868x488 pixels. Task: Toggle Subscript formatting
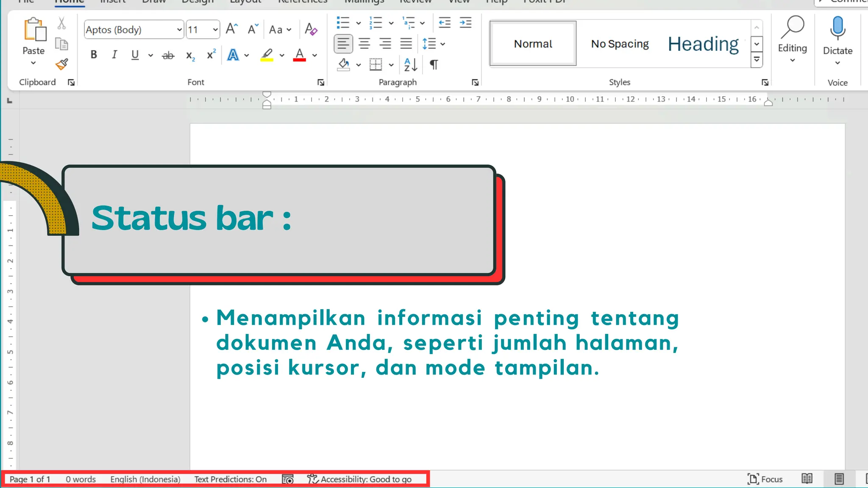click(x=190, y=55)
